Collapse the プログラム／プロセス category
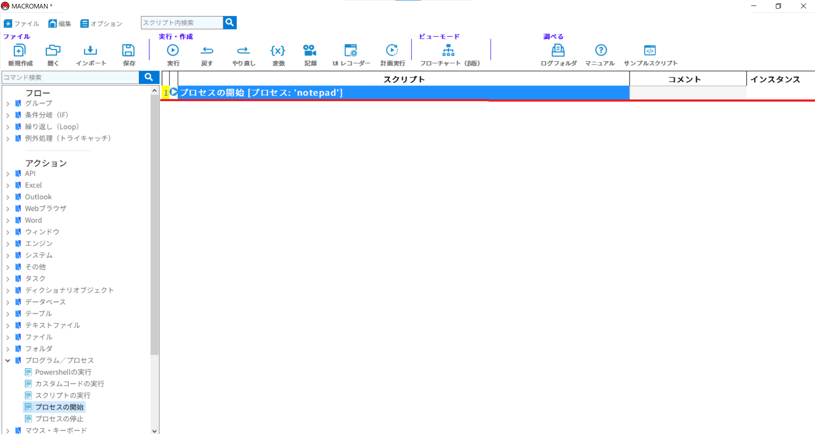The image size is (815, 434). coord(8,361)
